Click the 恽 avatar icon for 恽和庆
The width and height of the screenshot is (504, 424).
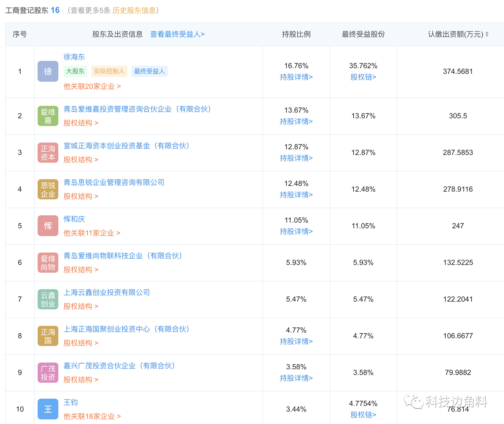(48, 226)
